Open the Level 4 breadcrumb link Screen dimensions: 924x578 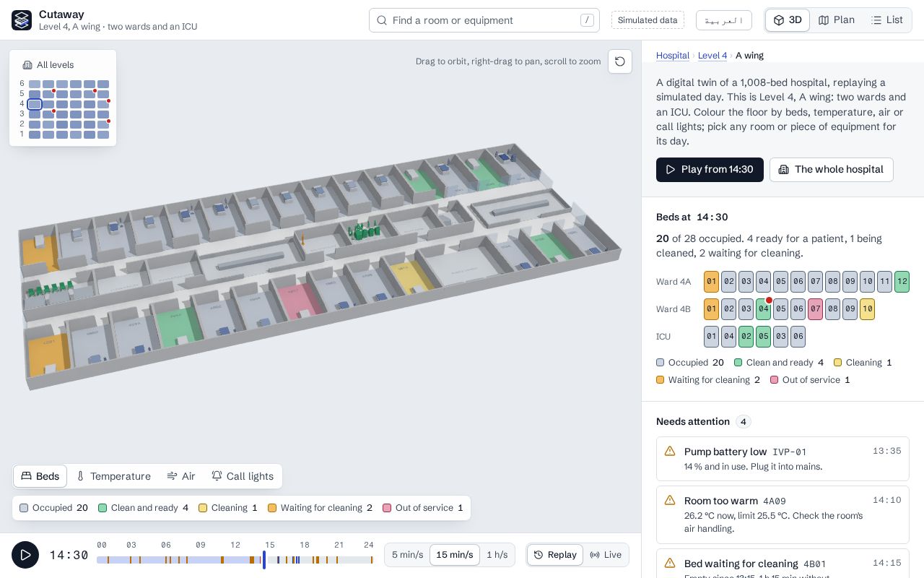pos(712,56)
